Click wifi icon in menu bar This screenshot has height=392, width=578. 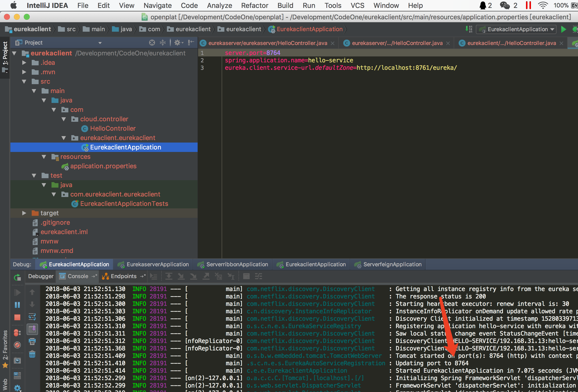[x=543, y=5]
